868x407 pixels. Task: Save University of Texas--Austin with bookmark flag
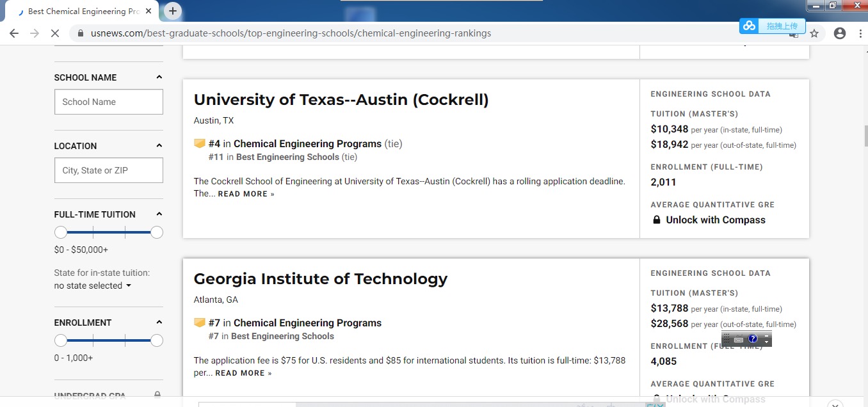(200, 143)
